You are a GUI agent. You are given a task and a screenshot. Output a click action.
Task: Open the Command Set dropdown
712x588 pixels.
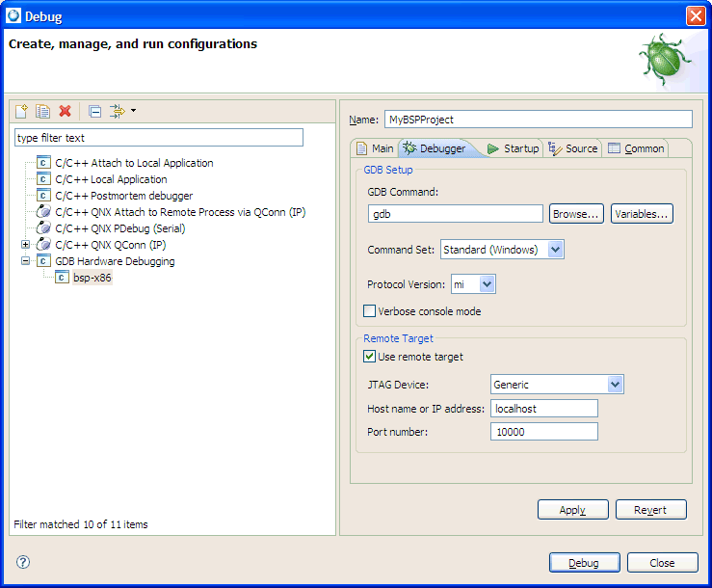(x=554, y=250)
